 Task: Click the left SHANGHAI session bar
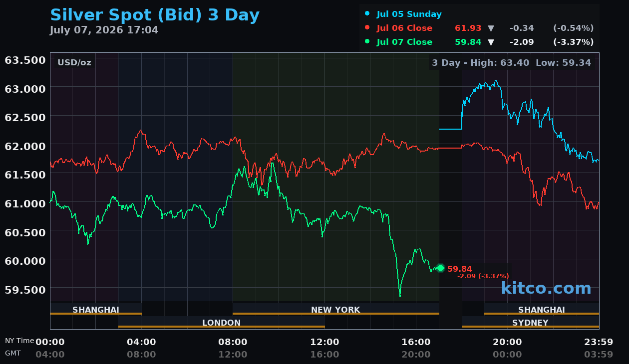coord(96,310)
